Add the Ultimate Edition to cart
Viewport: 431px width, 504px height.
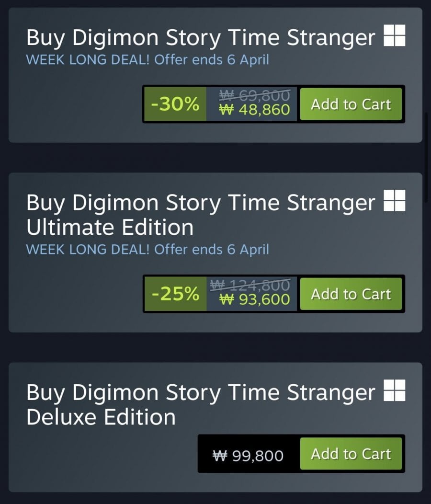point(351,294)
